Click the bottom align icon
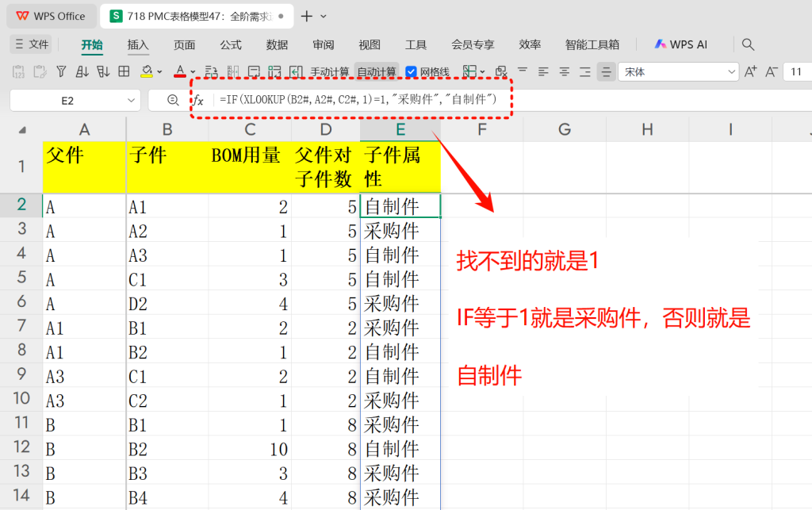This screenshot has height=510, width=812. pos(585,71)
